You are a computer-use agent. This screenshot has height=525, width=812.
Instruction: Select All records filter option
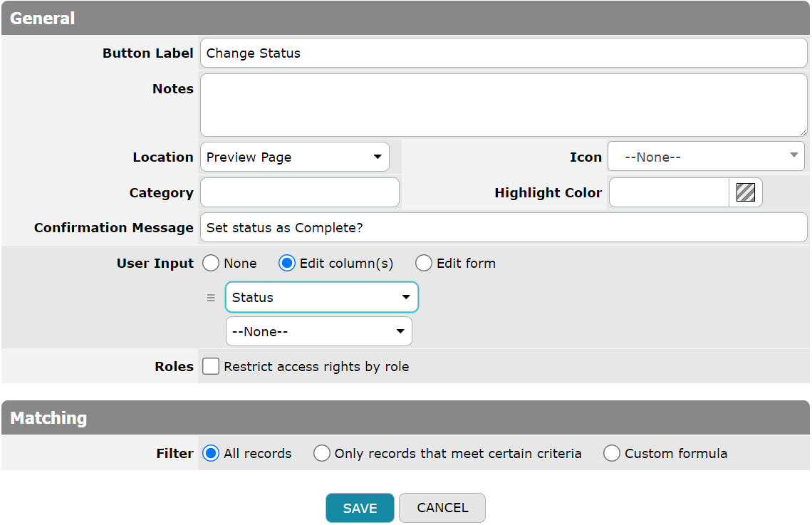point(211,454)
